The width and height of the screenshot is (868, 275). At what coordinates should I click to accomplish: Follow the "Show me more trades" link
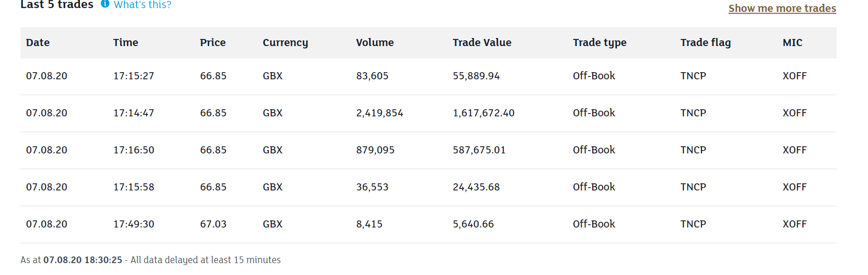pos(782,9)
